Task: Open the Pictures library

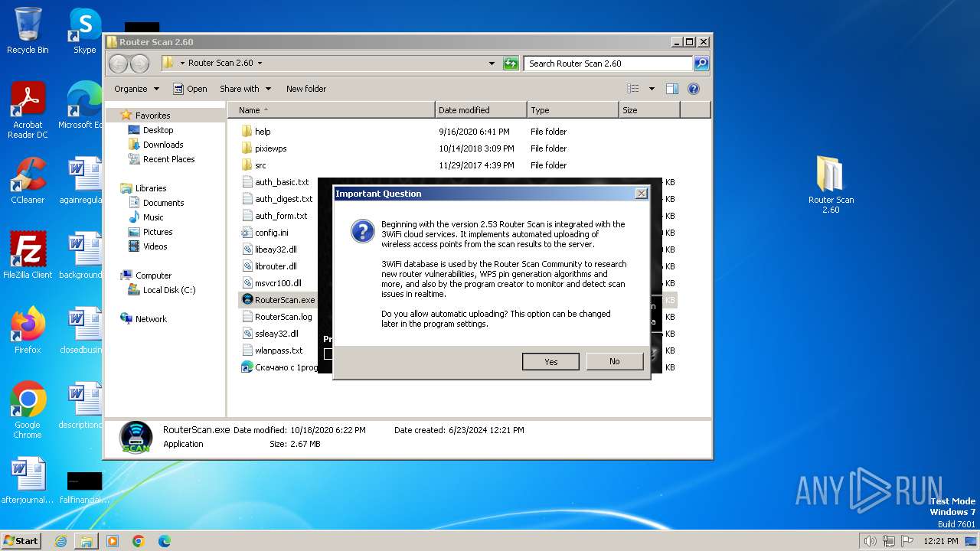Action: click(158, 232)
